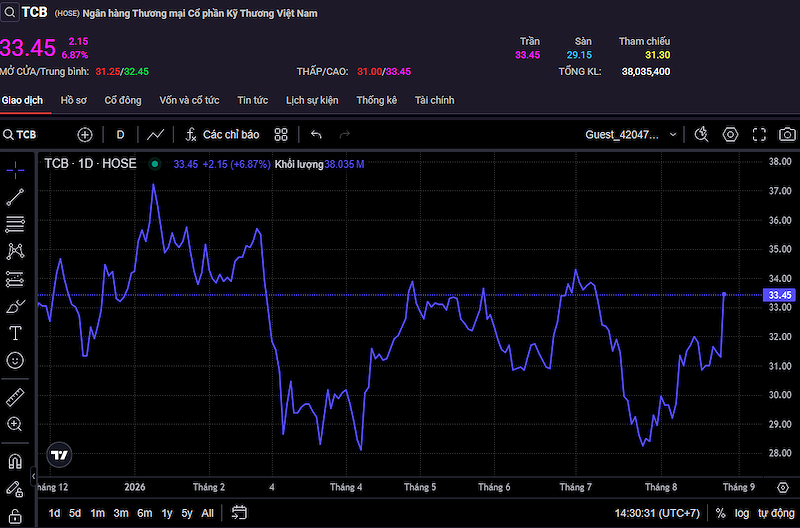
Task: Select the Fibonacci retracement tool
Action: 15,224
